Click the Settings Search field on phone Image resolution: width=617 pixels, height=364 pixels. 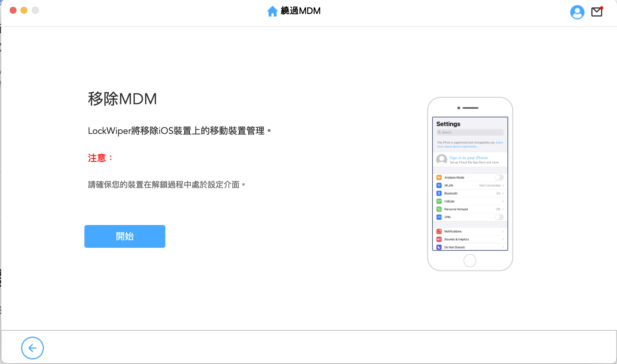click(x=470, y=132)
